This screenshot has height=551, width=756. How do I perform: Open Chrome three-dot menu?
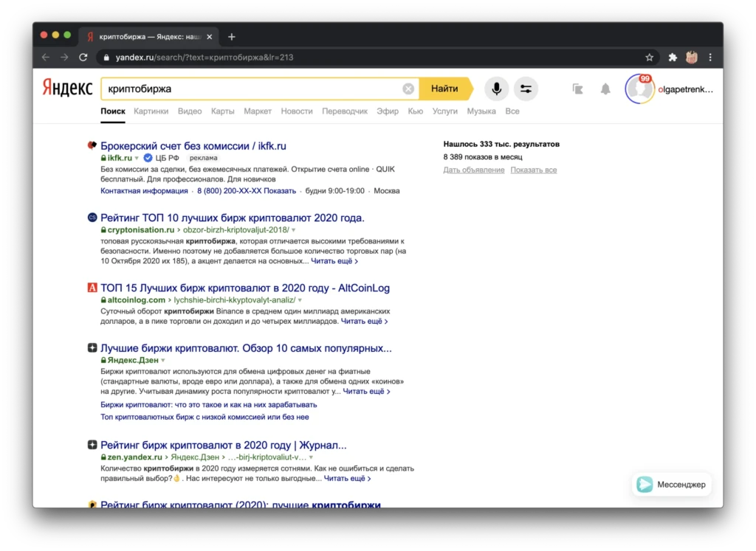pos(710,58)
